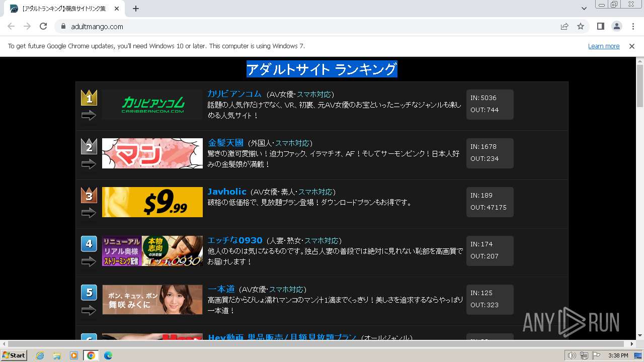Viewport: 644px width, 362px height.
Task: Open the Chrome profile avatar menu
Action: click(616, 26)
